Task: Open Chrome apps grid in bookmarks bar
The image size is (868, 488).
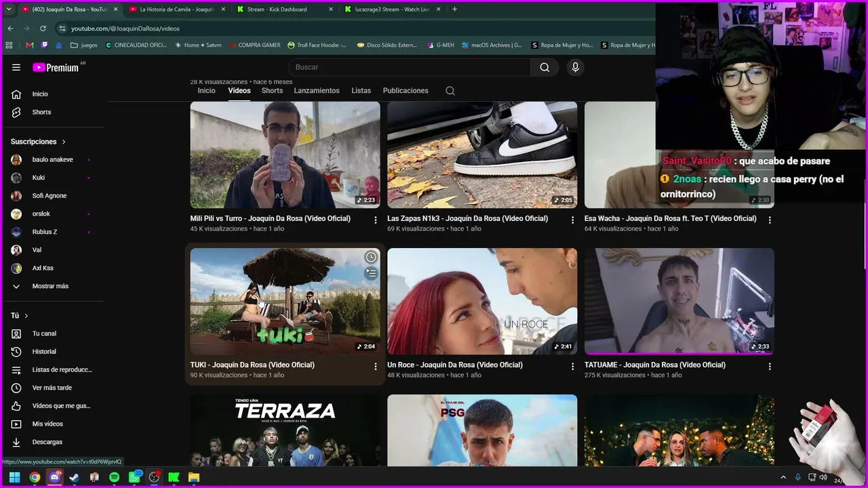Action: coord(9,45)
